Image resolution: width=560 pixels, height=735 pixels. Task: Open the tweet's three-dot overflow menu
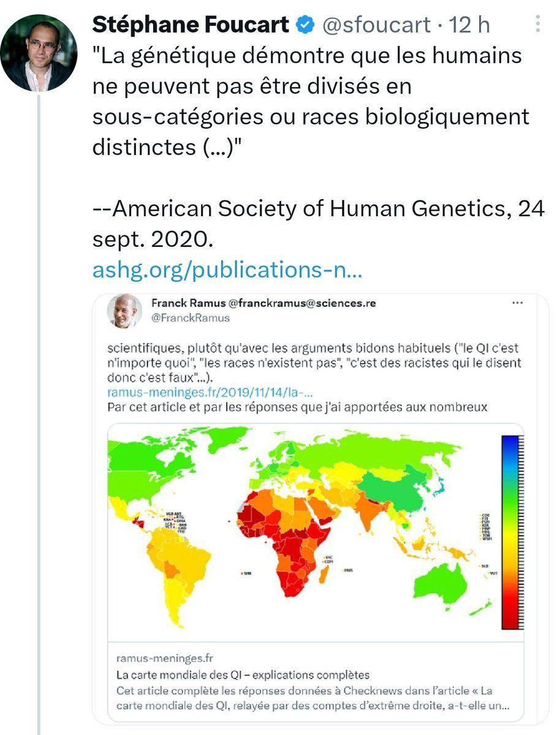(x=538, y=24)
